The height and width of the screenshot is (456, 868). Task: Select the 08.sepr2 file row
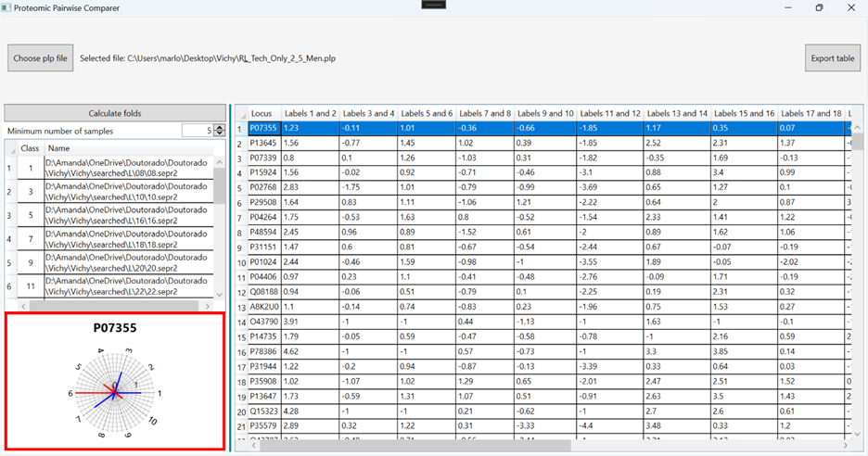tap(129, 169)
